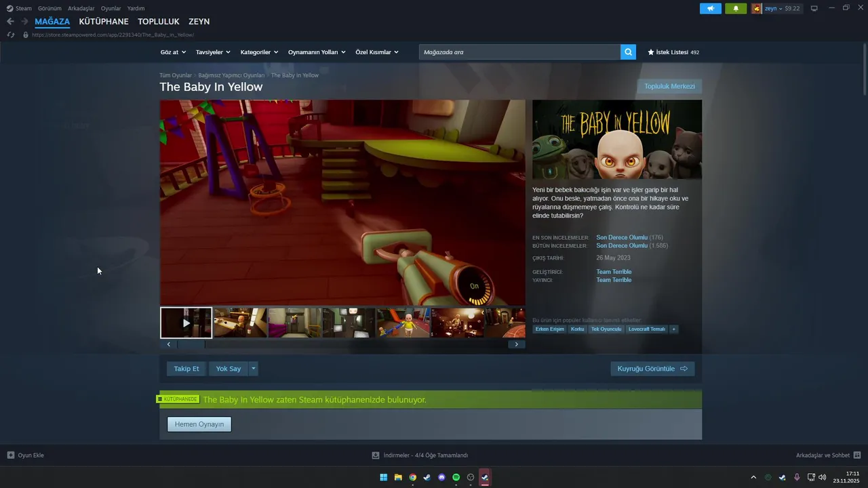Screen dimensions: 868x488
Task: Open the Team Terrible developer link
Action: 614,272
